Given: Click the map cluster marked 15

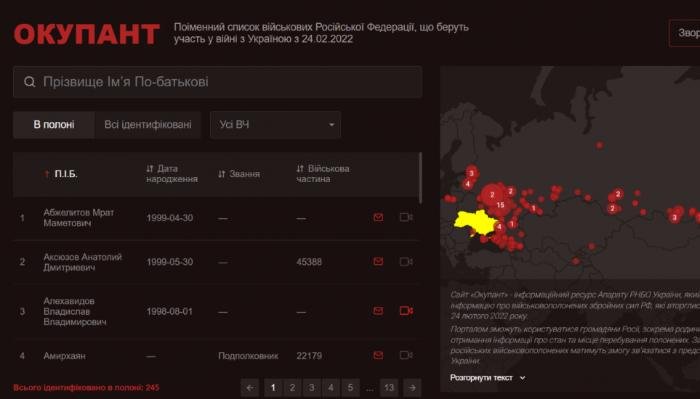Looking at the screenshot, I should [500, 205].
